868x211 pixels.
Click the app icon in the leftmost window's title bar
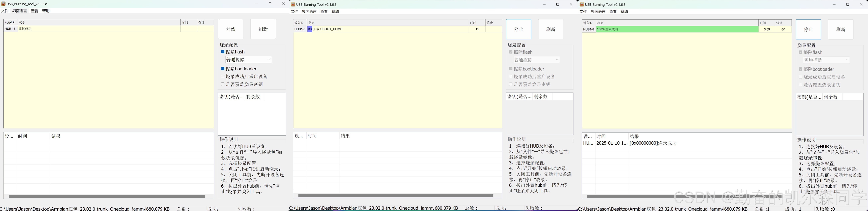pos(3,4)
